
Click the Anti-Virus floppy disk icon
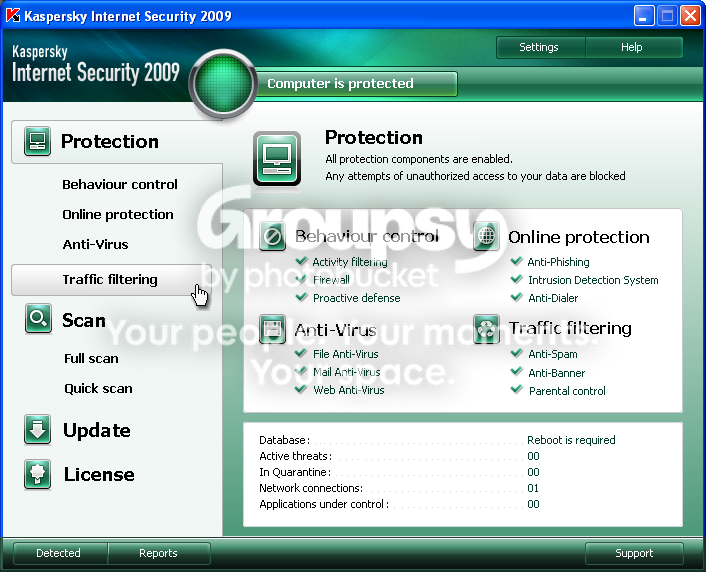272,329
